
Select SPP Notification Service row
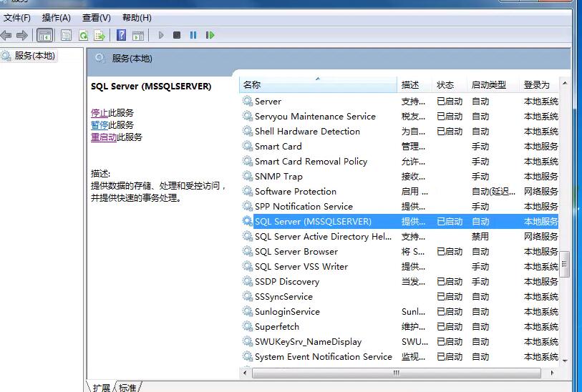399,207
